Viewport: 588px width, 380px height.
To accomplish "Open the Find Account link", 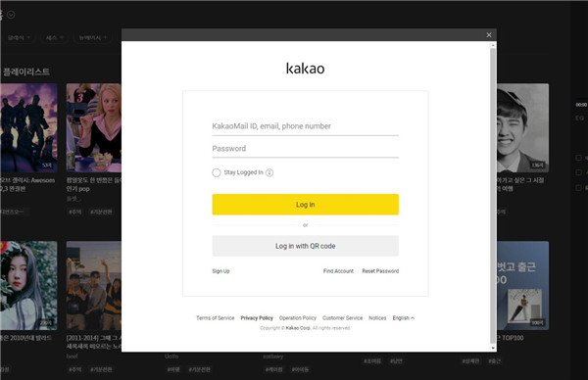I will coord(338,271).
